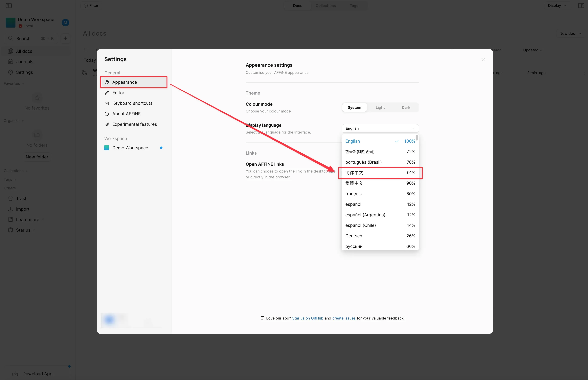The image size is (588, 380).
Task: Choose français language option
Action: [x=380, y=194]
